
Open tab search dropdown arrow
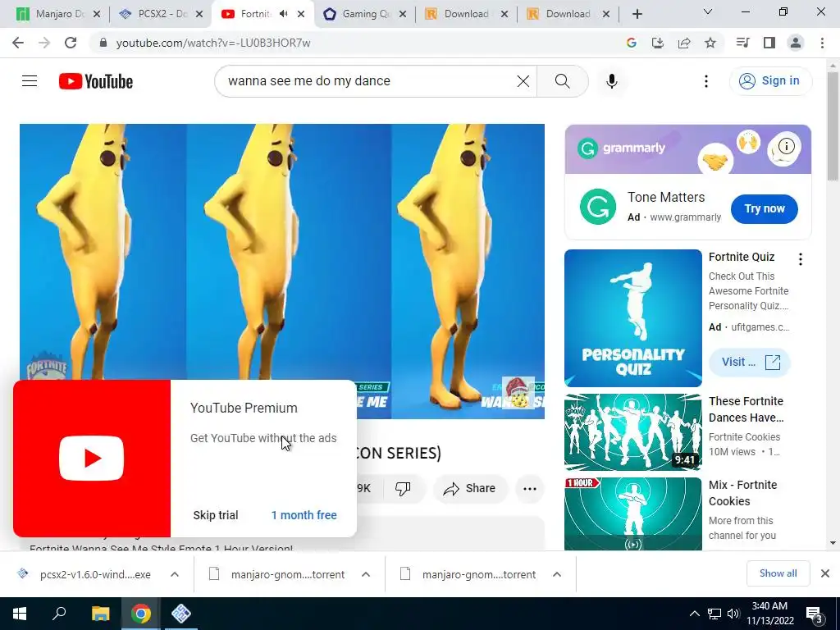click(x=708, y=11)
